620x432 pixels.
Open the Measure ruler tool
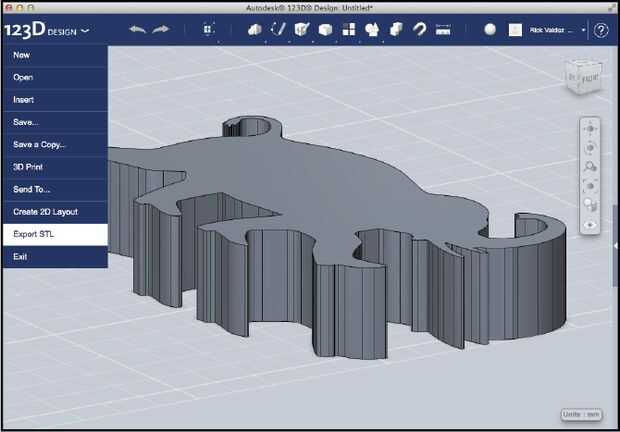[443, 30]
